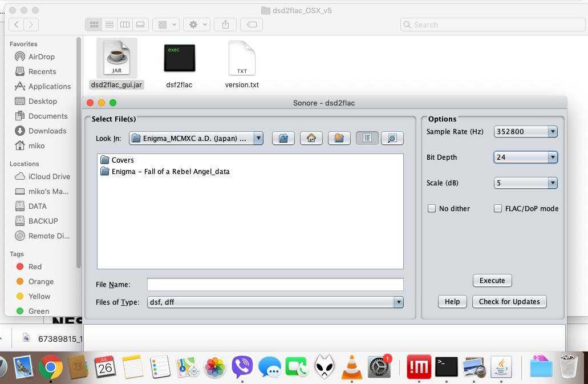
Task: Open Recents in the Finder sidebar
Action: [35, 72]
